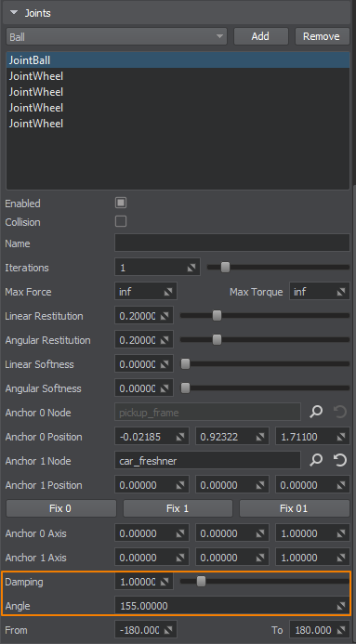Image resolution: width=356 pixels, height=644 pixels.
Task: Click the arrow icon in the Angle field
Action: pos(341,606)
